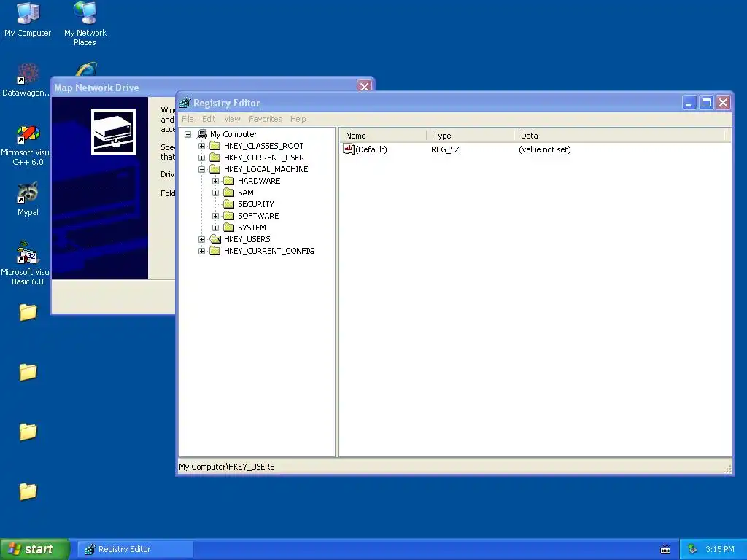Click the Registry Editor taskbar button
The image size is (747, 560).
(135, 549)
